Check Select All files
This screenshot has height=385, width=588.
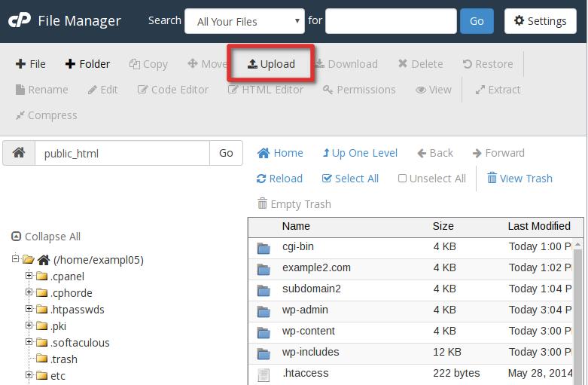click(x=350, y=179)
